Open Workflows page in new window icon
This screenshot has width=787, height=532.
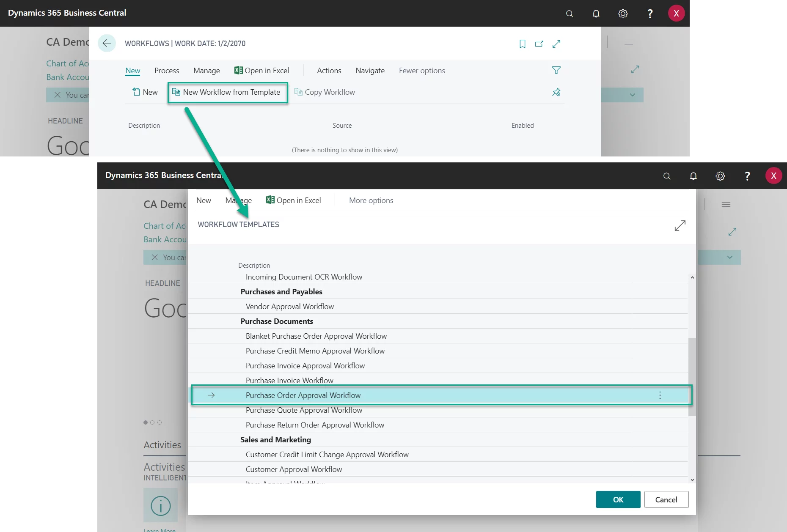click(x=539, y=44)
